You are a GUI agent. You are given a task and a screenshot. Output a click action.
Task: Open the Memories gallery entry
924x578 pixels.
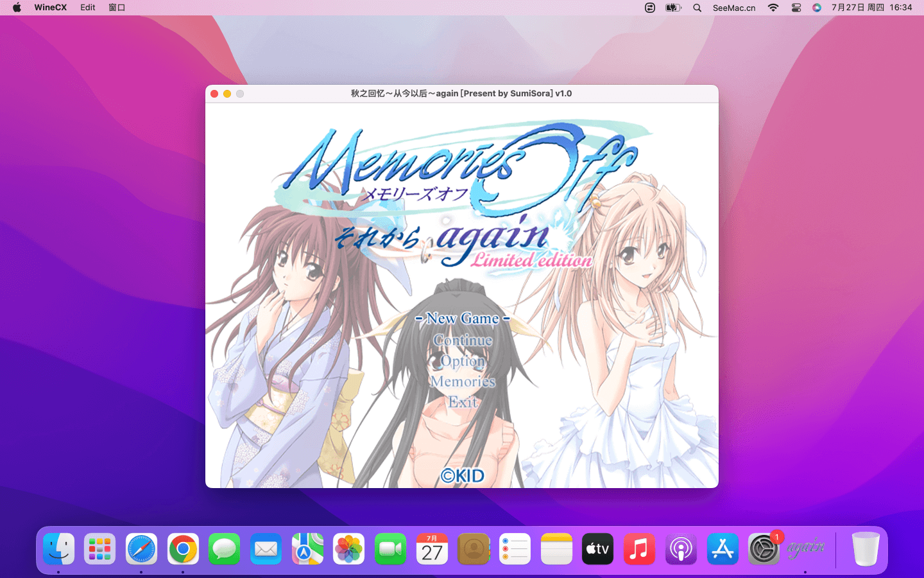463,381
